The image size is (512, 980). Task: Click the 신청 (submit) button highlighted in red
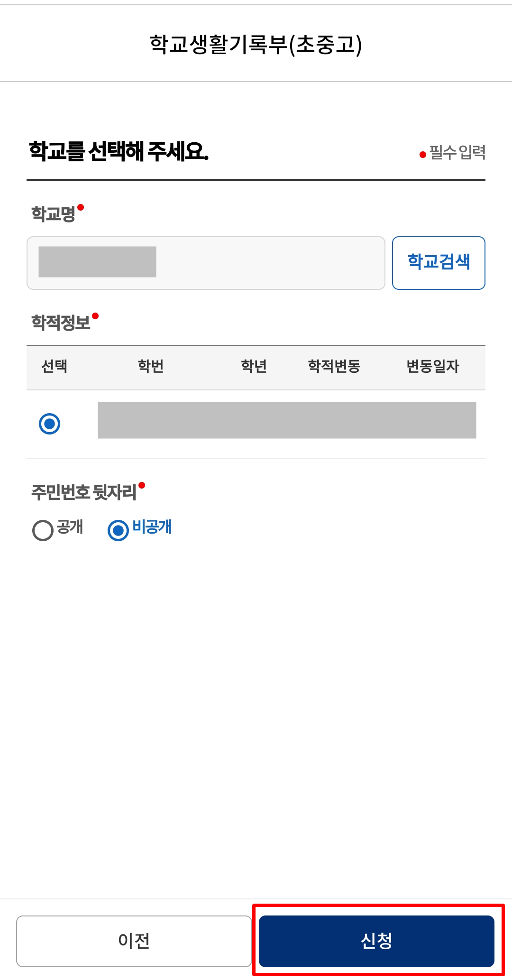coord(376,943)
